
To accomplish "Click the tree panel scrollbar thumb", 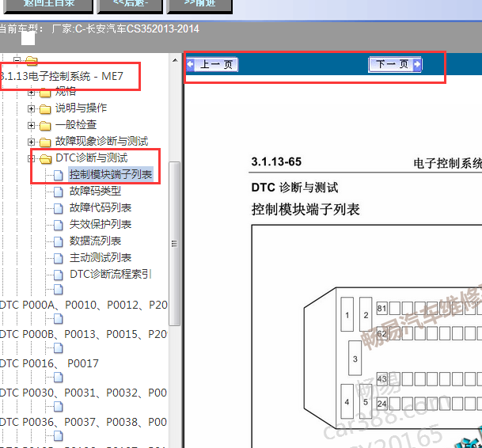I will point(175,243).
